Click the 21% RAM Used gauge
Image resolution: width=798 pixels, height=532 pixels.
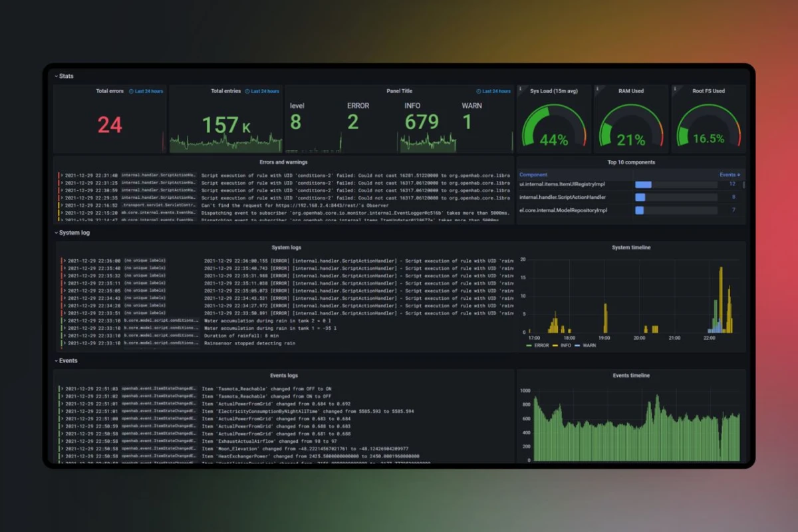coord(631,126)
